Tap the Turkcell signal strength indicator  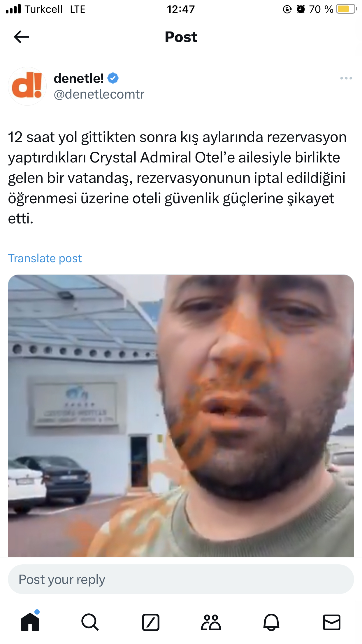pos(13,9)
